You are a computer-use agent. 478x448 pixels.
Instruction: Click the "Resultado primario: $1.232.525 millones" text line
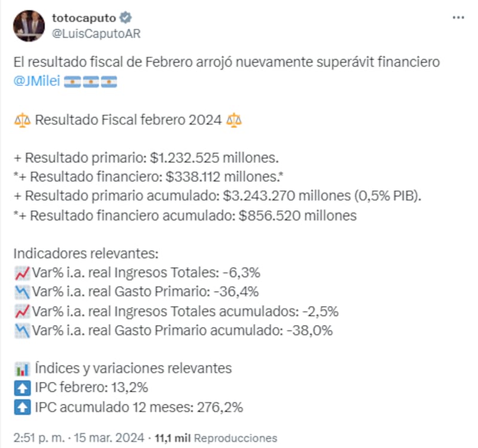tap(147, 158)
